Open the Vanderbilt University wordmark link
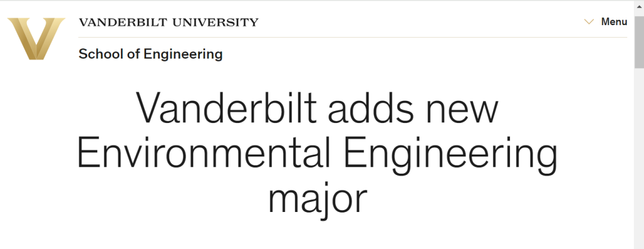 168,22
